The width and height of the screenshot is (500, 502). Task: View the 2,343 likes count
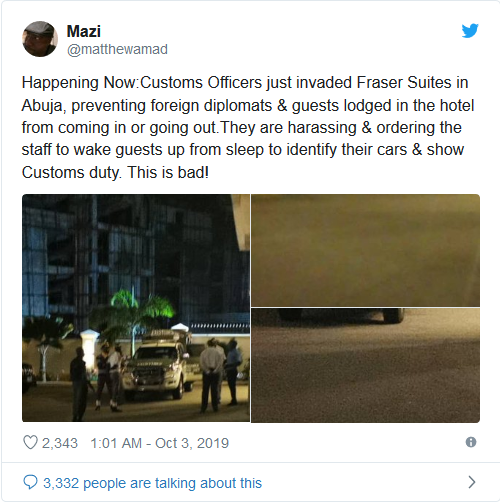(x=60, y=443)
